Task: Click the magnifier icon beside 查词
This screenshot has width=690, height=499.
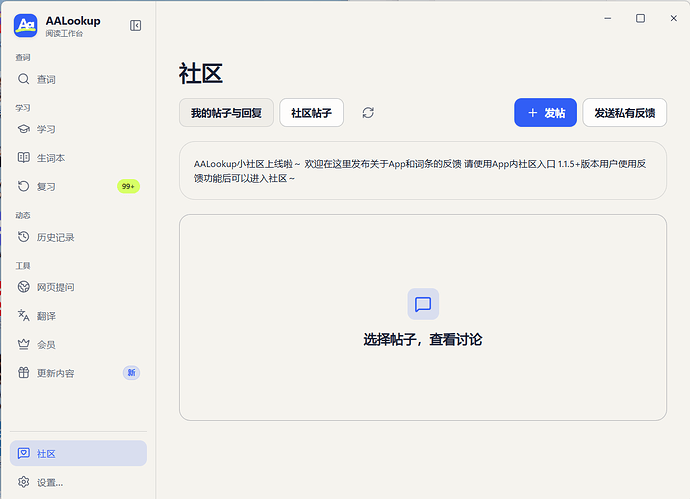Action: click(x=23, y=79)
